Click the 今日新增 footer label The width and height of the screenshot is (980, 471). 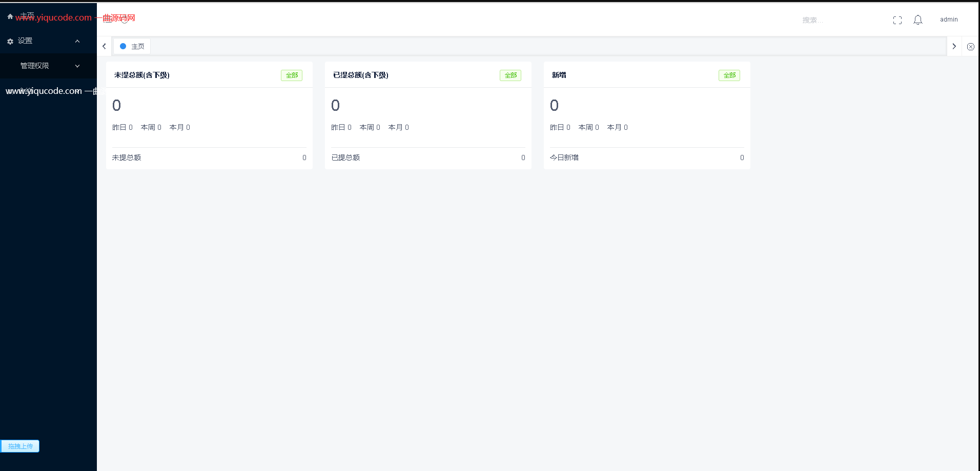(x=564, y=158)
